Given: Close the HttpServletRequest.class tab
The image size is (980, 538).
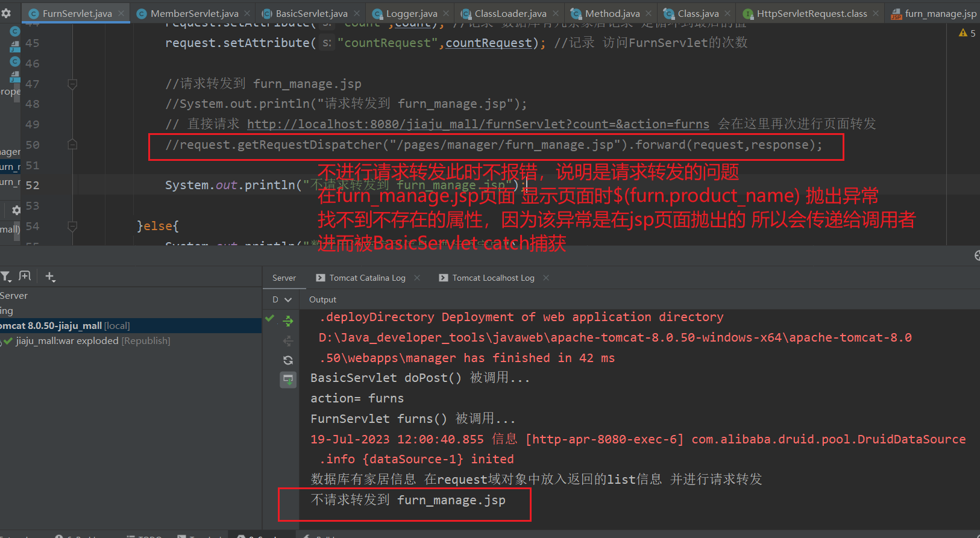Looking at the screenshot, I should (876, 13).
